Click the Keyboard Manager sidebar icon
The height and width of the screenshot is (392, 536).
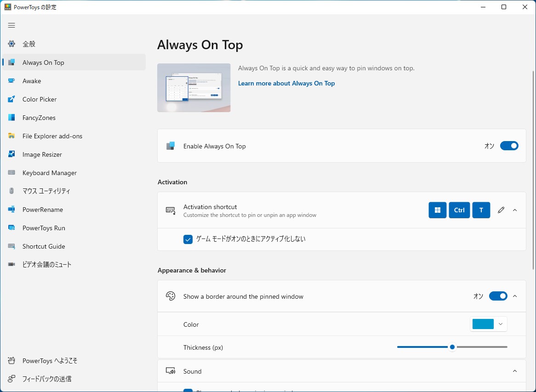[x=12, y=173]
